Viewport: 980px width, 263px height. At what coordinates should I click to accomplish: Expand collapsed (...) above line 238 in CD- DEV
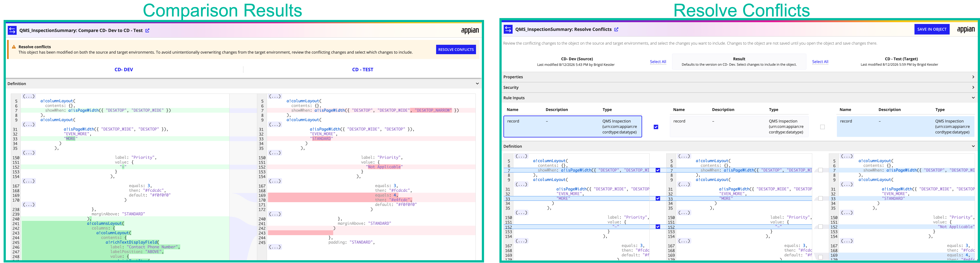click(x=29, y=204)
